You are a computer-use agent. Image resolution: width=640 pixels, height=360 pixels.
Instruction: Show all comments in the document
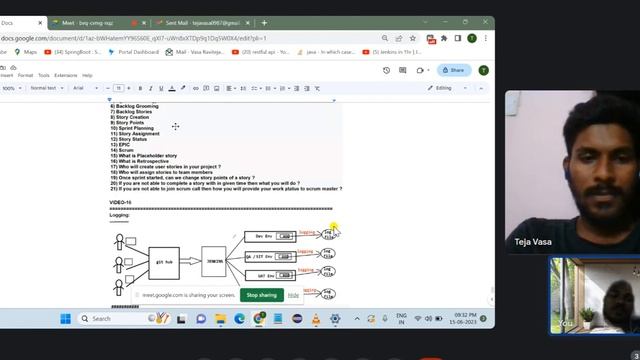(403, 70)
